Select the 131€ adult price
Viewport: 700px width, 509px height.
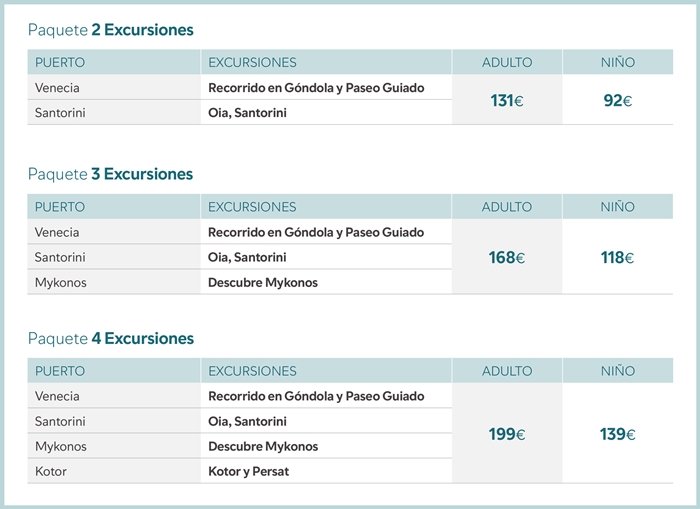click(x=507, y=100)
